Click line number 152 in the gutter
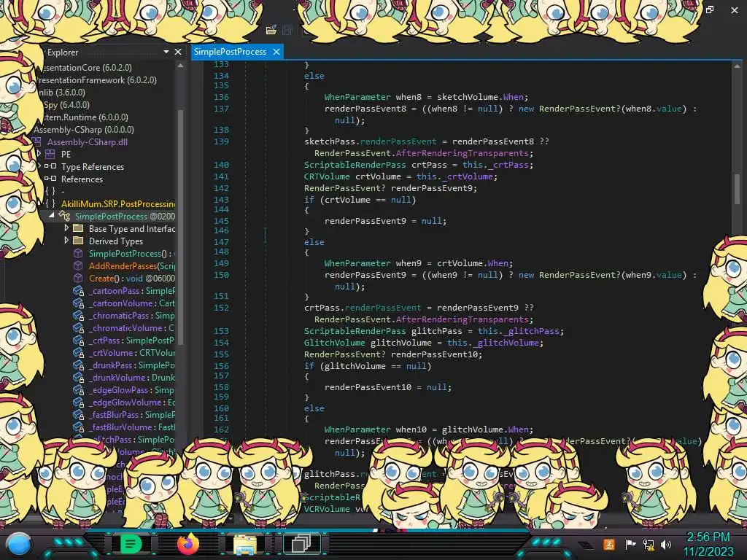 (x=221, y=307)
